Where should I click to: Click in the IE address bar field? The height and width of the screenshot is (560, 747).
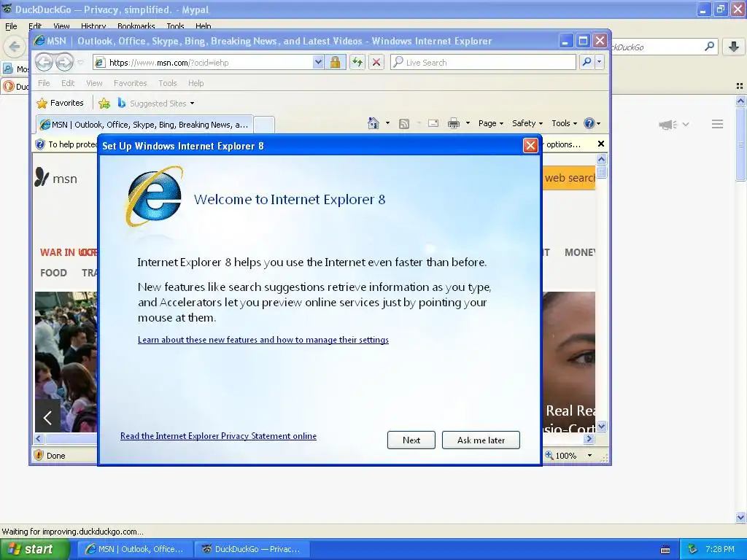tap(204, 63)
